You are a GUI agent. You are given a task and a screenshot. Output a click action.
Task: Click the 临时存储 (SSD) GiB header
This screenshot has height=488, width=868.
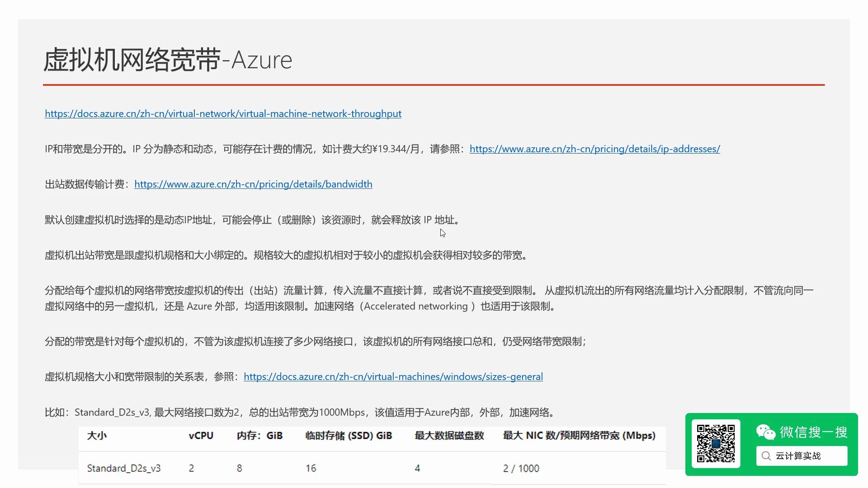tap(349, 436)
